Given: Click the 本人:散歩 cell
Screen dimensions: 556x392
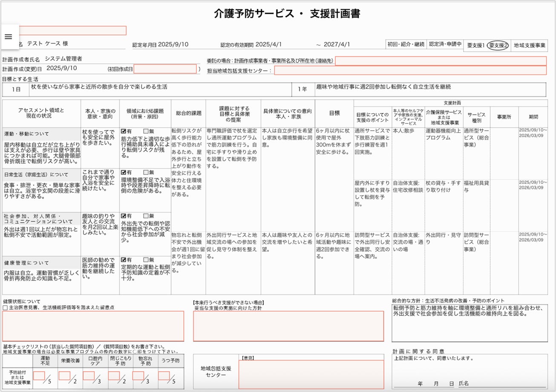Looking at the screenshot, I should (x=403, y=131).
